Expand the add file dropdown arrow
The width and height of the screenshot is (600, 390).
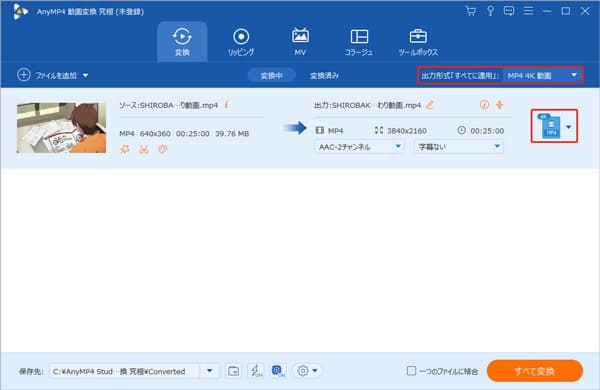click(86, 75)
